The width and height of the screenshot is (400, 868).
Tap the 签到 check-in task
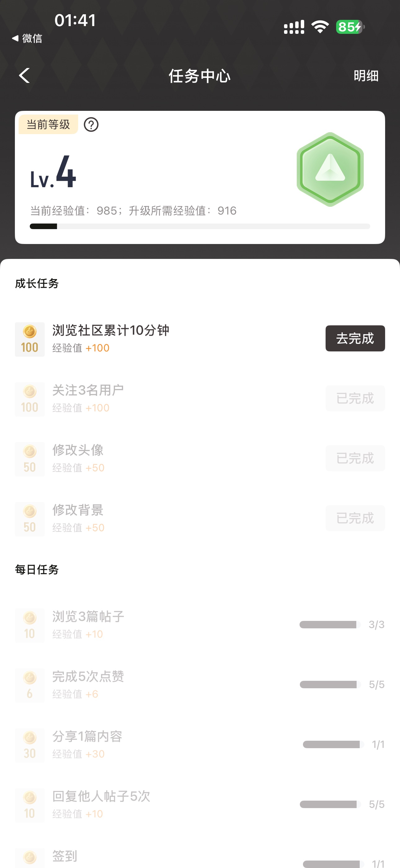64,856
